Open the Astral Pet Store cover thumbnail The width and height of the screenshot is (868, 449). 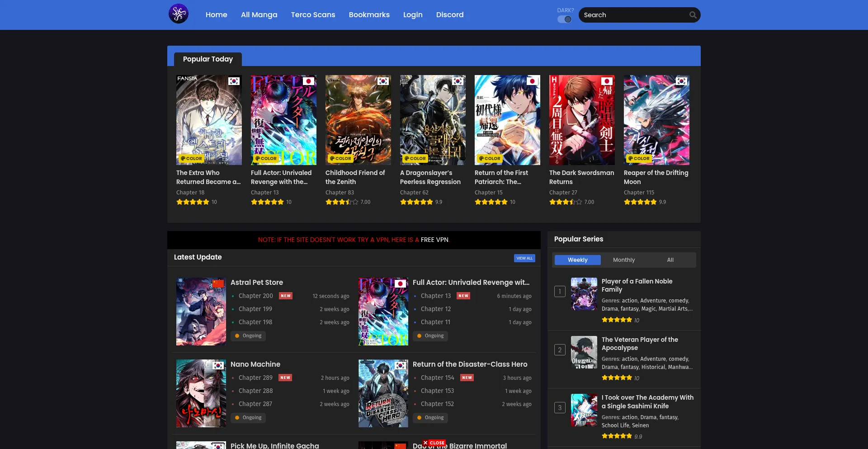tap(201, 312)
